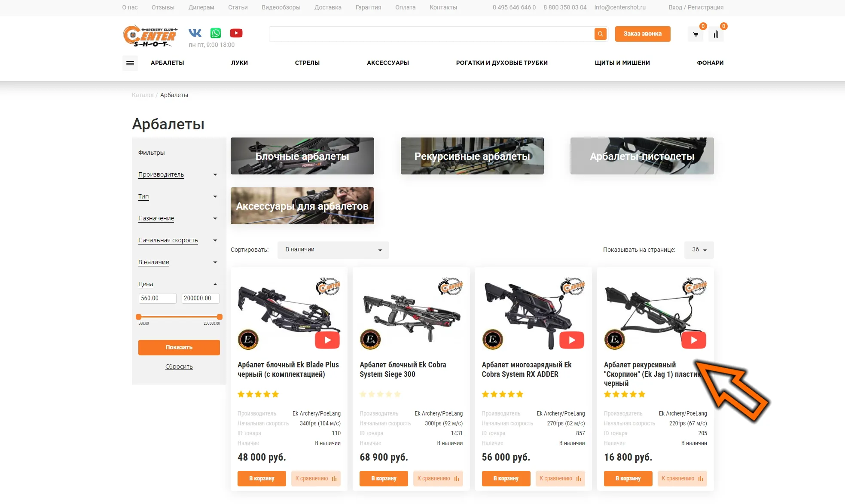Image resolution: width=845 pixels, height=504 pixels.
Task: Add Скорпион Ek Jag 1 to comparison
Action: [682, 479]
